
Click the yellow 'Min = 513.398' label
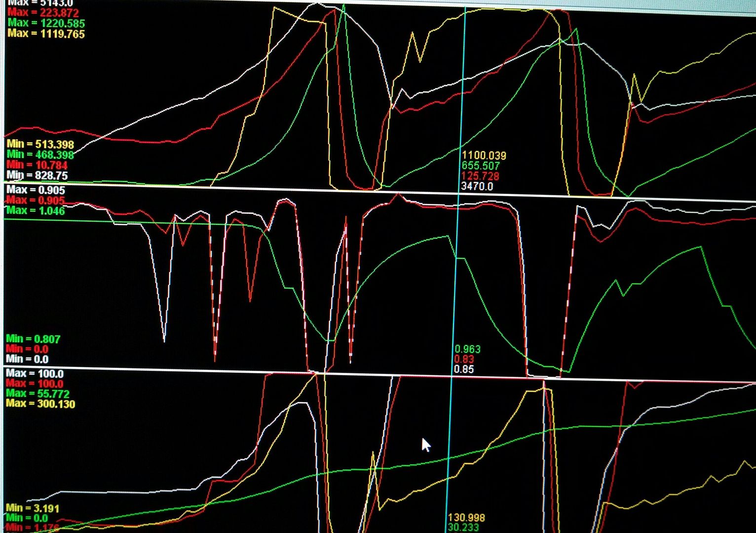tap(40, 145)
